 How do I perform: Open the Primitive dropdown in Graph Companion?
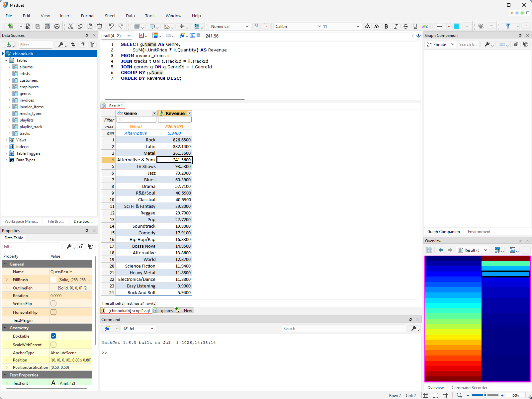click(441, 44)
